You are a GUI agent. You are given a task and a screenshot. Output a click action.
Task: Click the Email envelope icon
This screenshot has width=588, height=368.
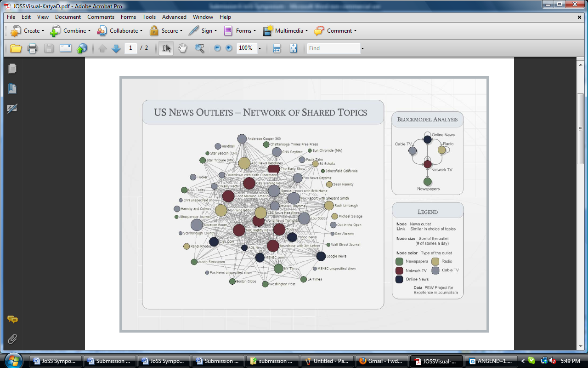point(65,48)
